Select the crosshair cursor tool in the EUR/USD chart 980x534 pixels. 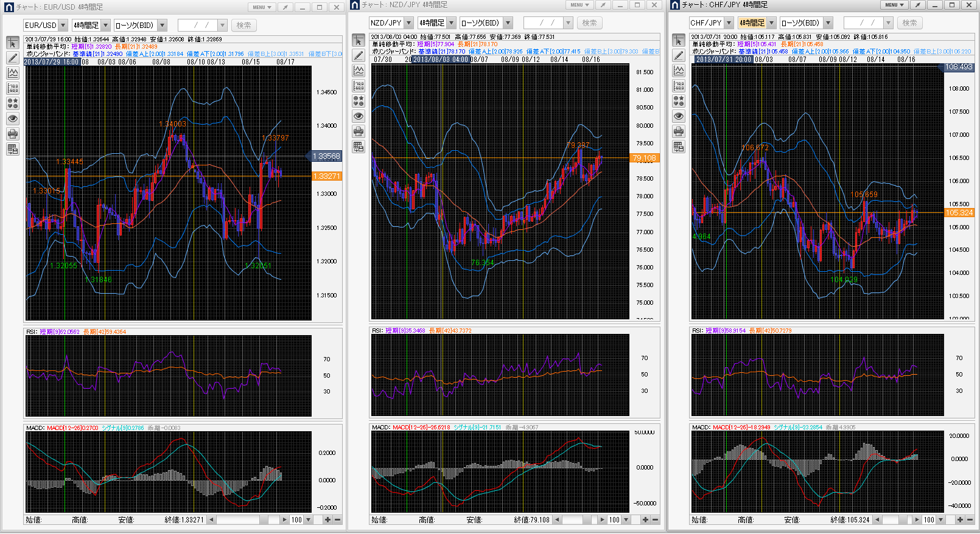point(13,43)
